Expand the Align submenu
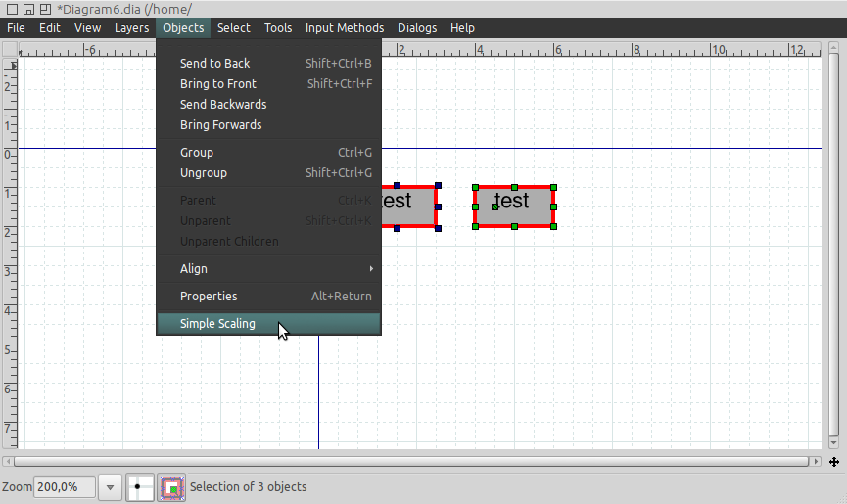The image size is (847, 504). pyautogui.click(x=269, y=269)
